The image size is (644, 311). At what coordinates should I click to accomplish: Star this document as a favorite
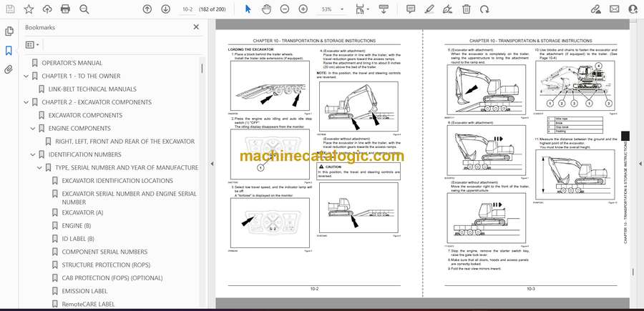pos(29,9)
